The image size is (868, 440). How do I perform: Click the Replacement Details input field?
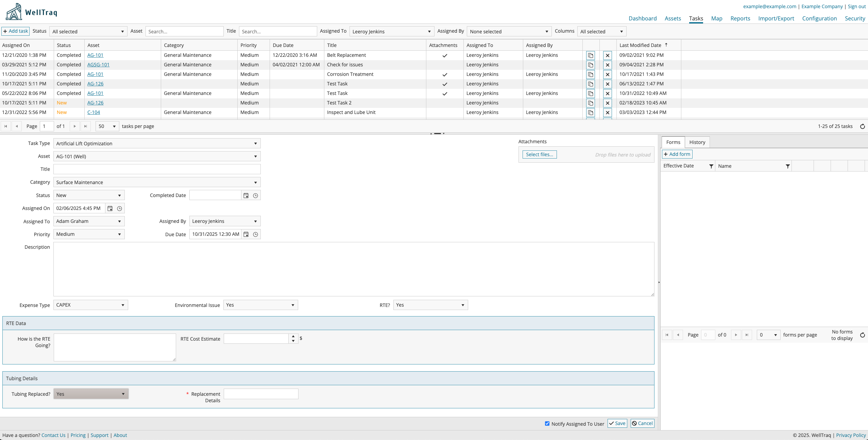click(261, 394)
